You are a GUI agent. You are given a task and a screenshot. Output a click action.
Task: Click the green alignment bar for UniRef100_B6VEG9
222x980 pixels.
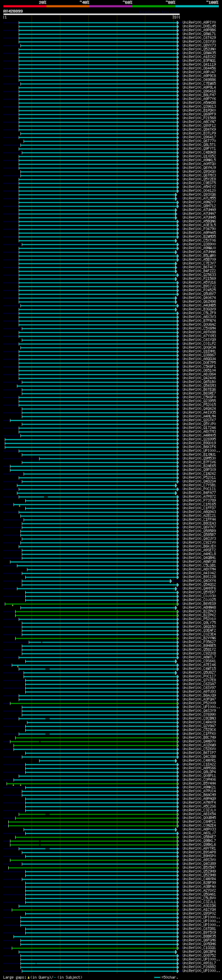(91, 604)
